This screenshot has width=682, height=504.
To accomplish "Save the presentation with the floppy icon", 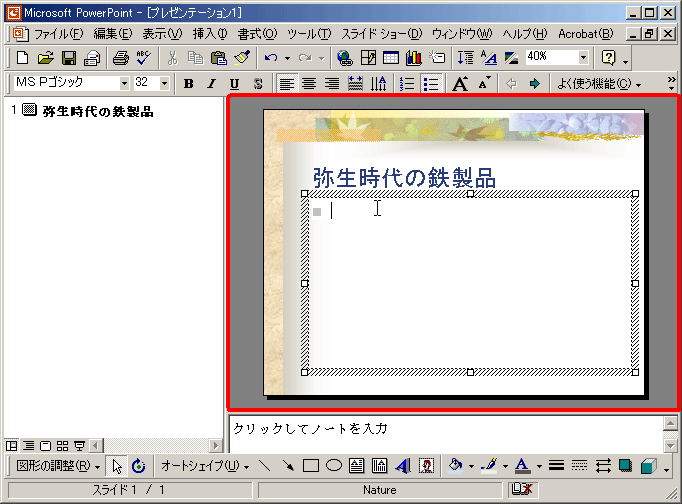I will [x=69, y=58].
